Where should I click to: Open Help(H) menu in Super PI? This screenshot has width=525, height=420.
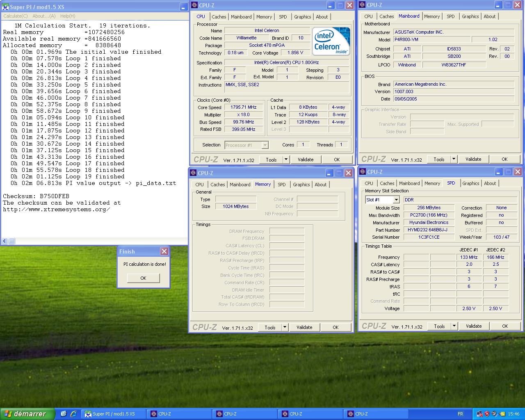[x=68, y=16]
